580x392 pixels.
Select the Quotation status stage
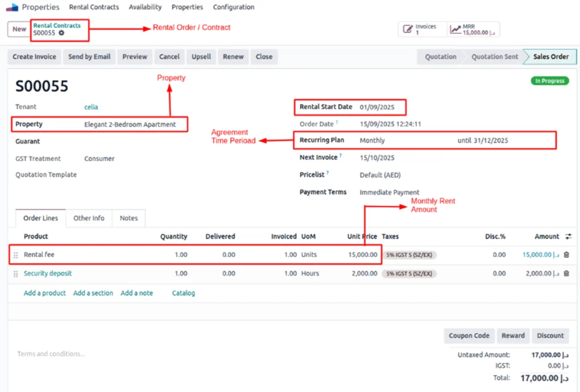[x=440, y=57]
